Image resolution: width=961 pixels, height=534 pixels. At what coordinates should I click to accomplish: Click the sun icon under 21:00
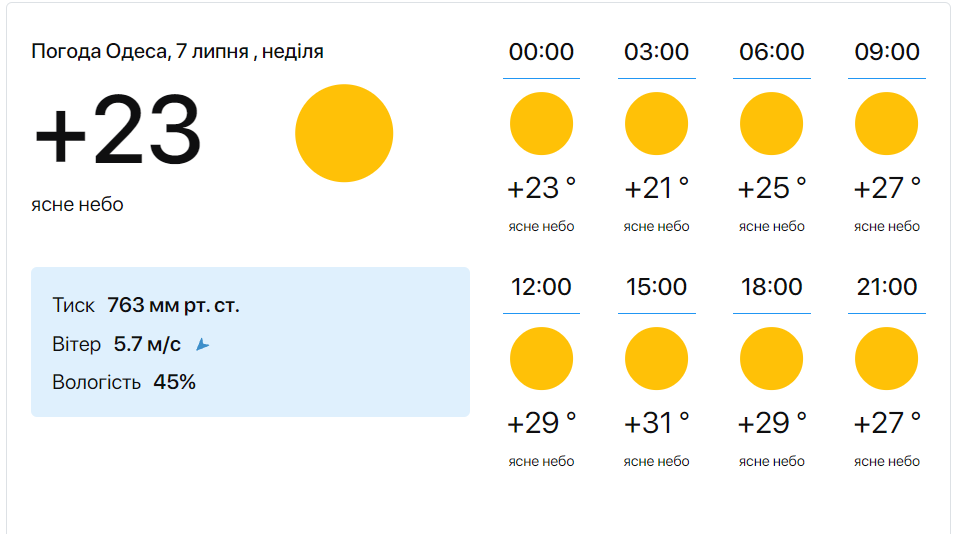coord(886,359)
